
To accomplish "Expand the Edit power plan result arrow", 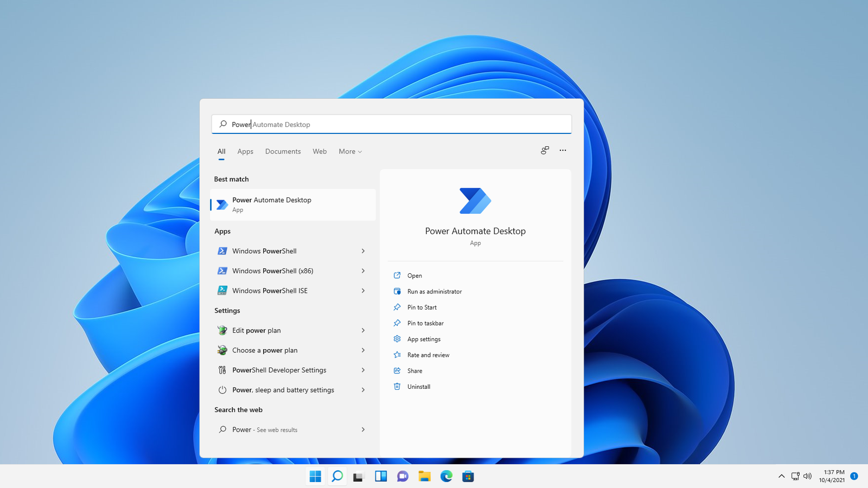I will pyautogui.click(x=363, y=330).
